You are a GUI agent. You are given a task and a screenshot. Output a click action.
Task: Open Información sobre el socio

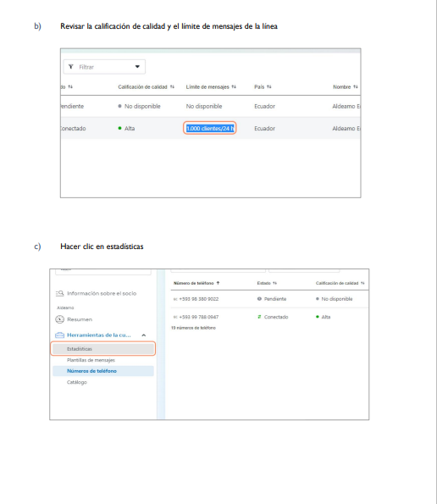[102, 293]
